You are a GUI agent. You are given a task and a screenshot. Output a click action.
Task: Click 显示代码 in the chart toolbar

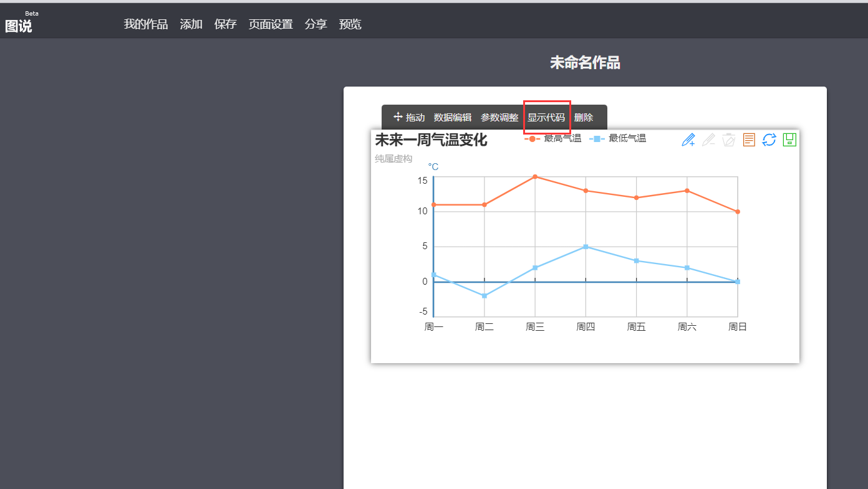click(546, 118)
